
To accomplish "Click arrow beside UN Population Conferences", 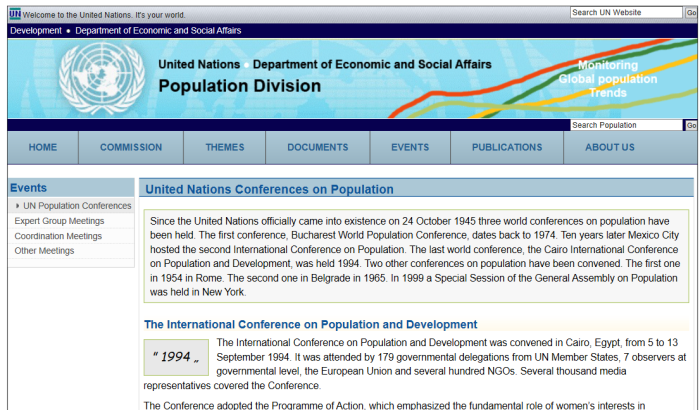I will (x=17, y=206).
